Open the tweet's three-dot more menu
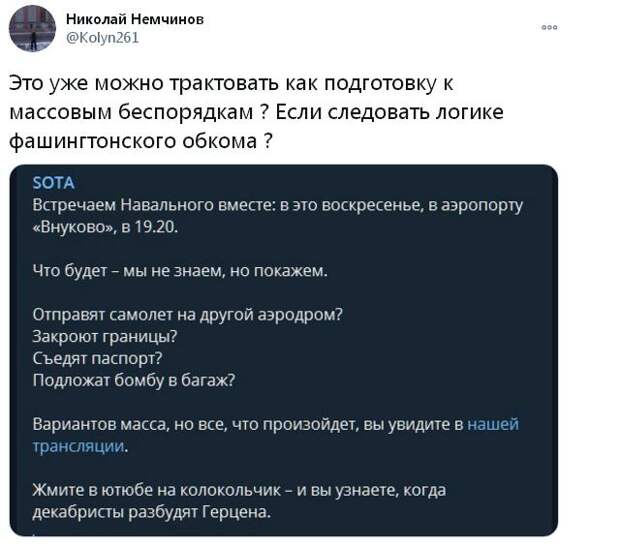Screen dimensions: 620x547 (x=549, y=28)
